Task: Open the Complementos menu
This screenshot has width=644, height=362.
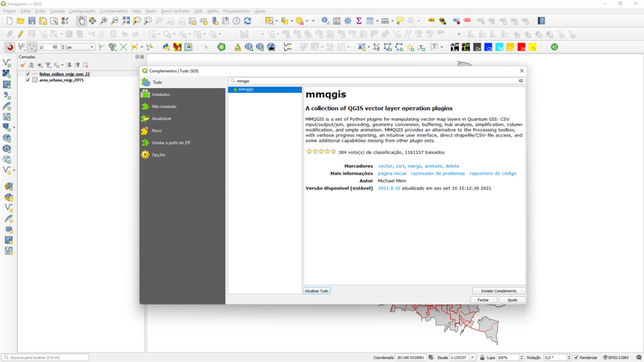Action: [113, 11]
